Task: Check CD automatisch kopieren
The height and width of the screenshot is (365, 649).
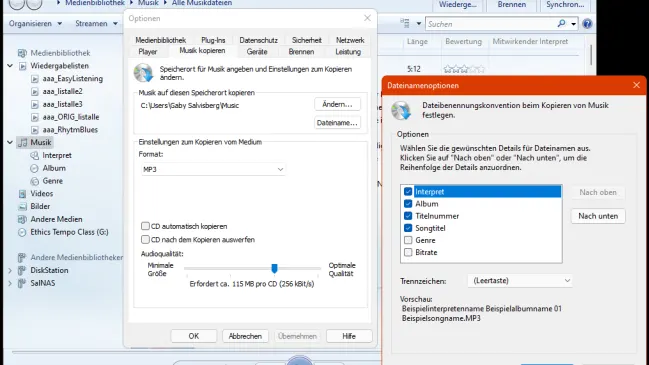Action: 145,226
